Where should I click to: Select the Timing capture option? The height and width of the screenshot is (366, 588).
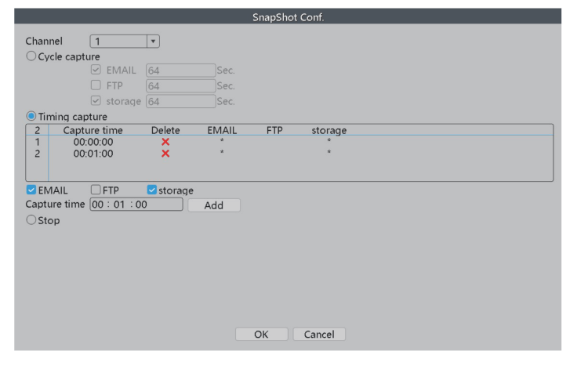[31, 117]
